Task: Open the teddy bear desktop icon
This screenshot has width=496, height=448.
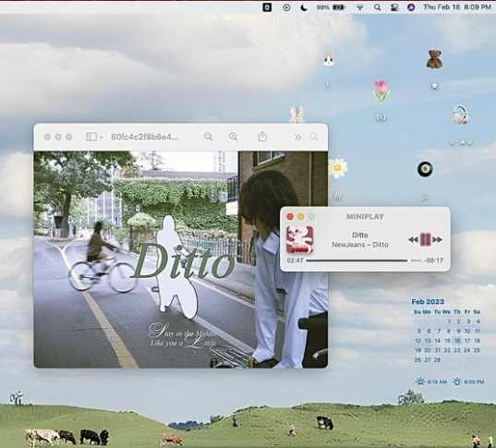Action: (x=434, y=59)
